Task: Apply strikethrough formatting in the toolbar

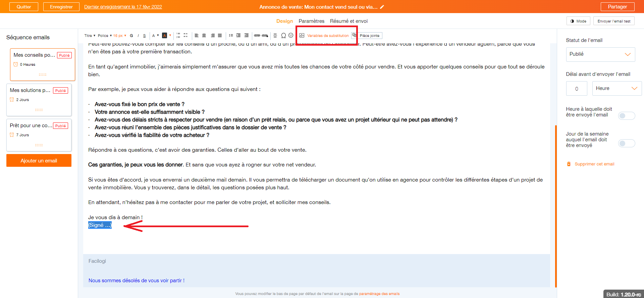Action: [145, 36]
